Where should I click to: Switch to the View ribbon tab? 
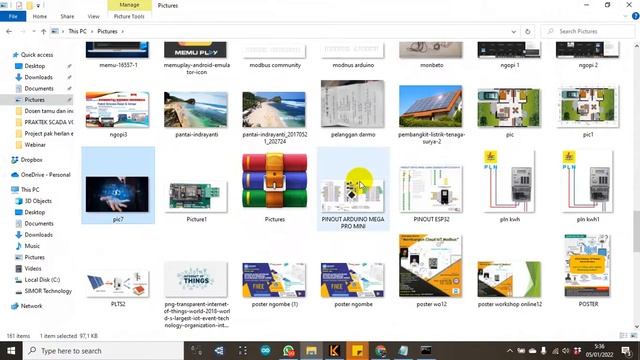tap(93, 16)
